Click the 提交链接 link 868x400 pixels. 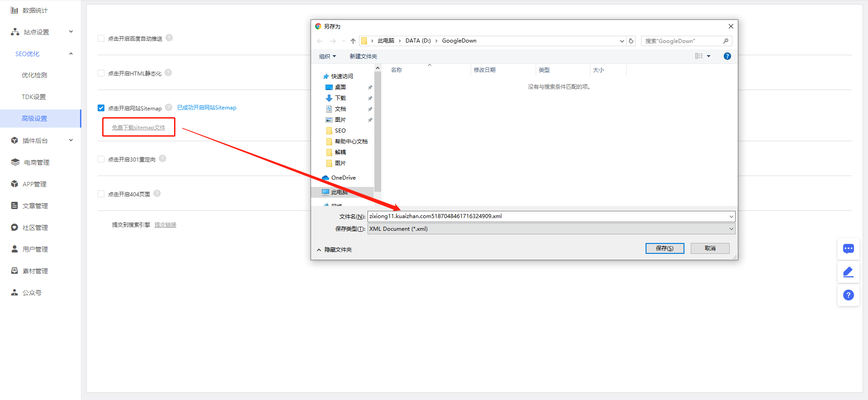(x=165, y=225)
